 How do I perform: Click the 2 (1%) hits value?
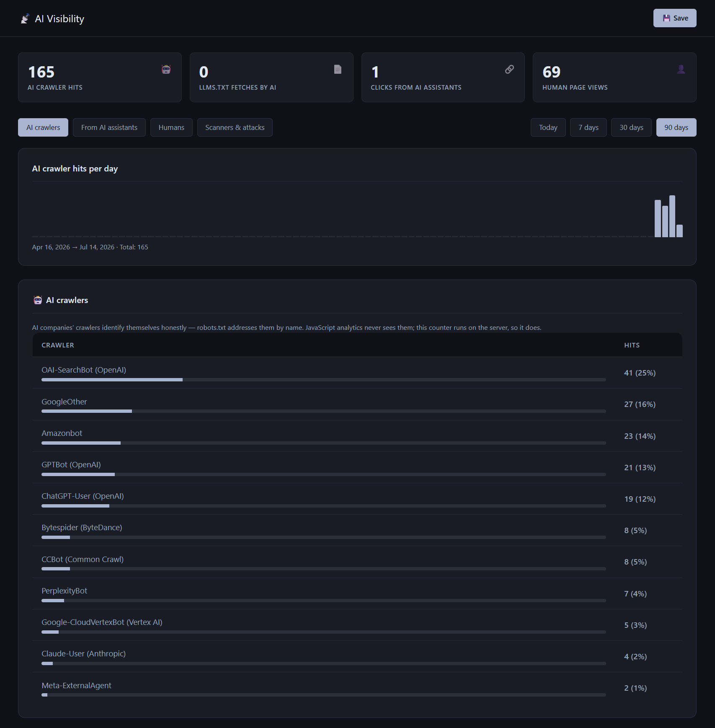635,688
